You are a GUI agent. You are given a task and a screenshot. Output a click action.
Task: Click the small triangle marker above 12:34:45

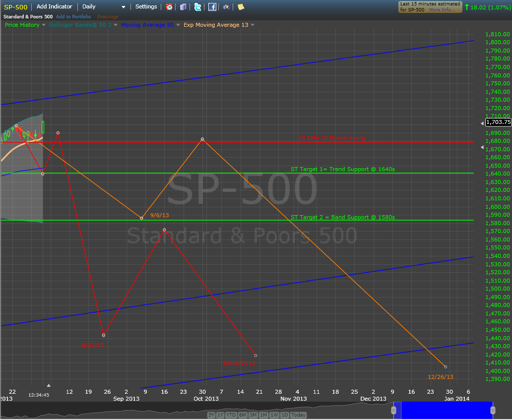point(49,385)
